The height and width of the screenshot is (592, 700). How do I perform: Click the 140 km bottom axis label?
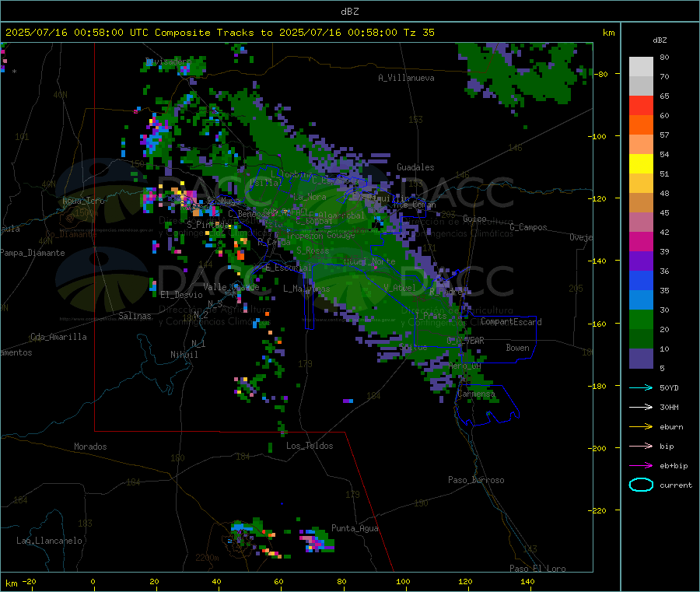pos(527,581)
